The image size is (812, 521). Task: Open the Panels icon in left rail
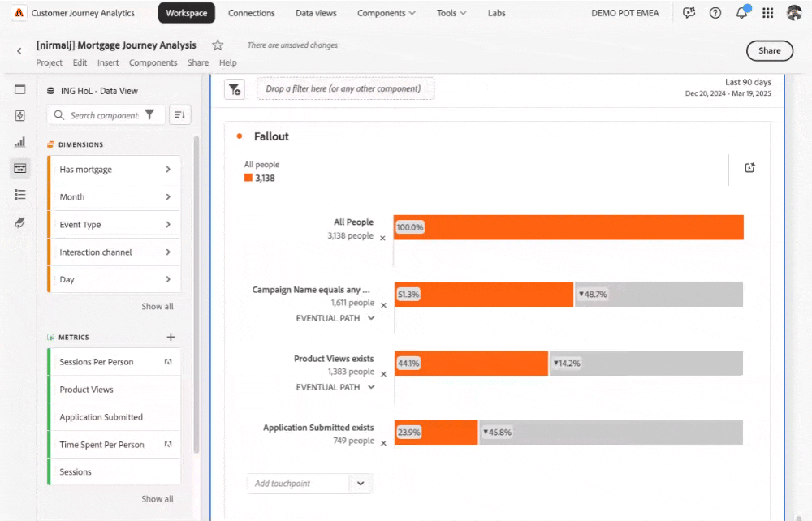tap(20, 89)
